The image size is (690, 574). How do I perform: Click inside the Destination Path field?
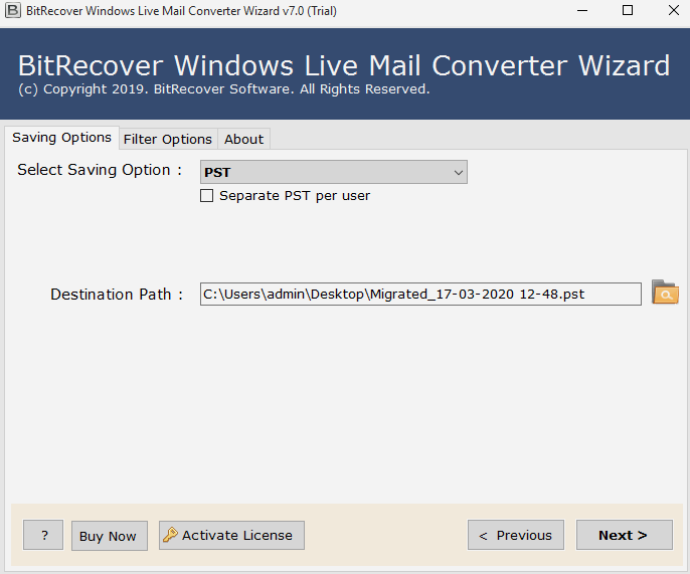(x=420, y=294)
